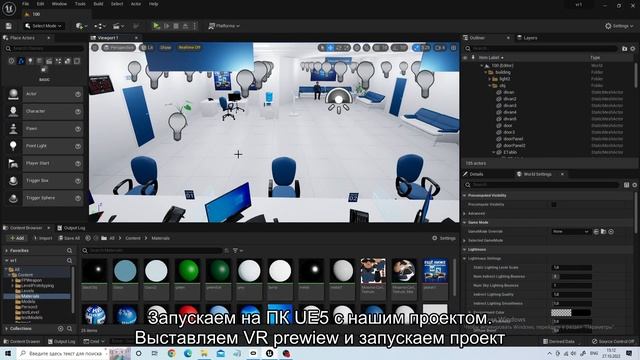Click the Point Light item in Place Actors
Viewport: 640px width, 360px height.
pyautogui.click(x=44, y=146)
